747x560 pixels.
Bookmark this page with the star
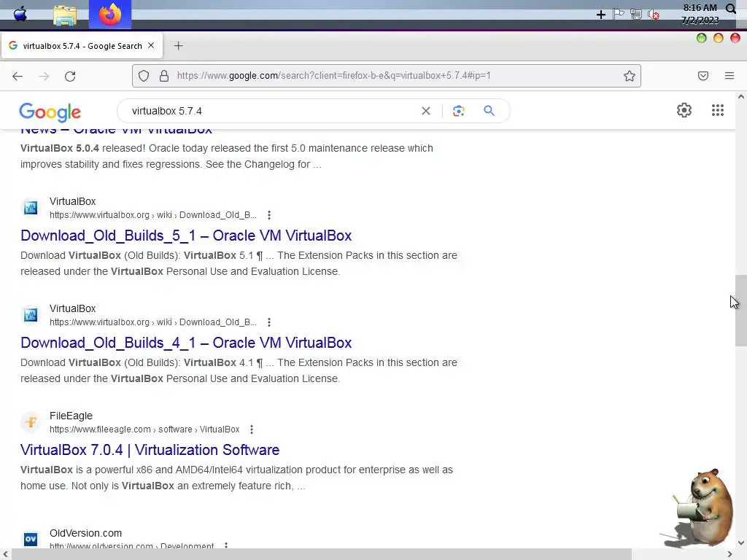[x=630, y=76]
